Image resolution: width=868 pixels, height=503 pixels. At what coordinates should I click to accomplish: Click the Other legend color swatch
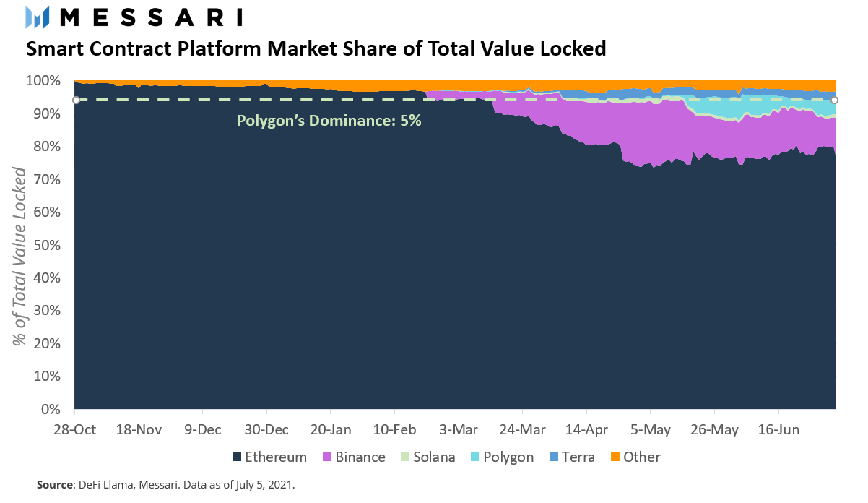coord(615,457)
